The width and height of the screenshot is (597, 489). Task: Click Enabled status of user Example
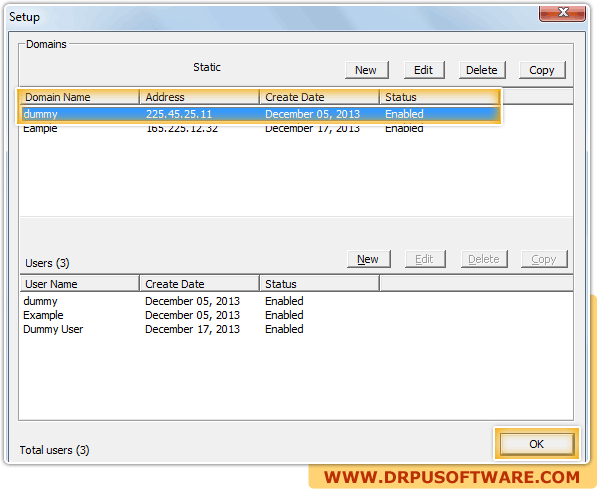click(284, 315)
